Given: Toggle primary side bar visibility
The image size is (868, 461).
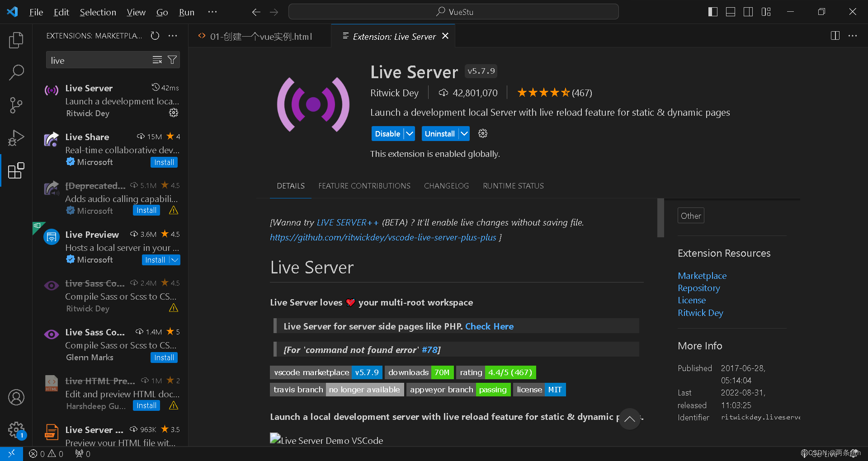Looking at the screenshot, I should coord(713,12).
